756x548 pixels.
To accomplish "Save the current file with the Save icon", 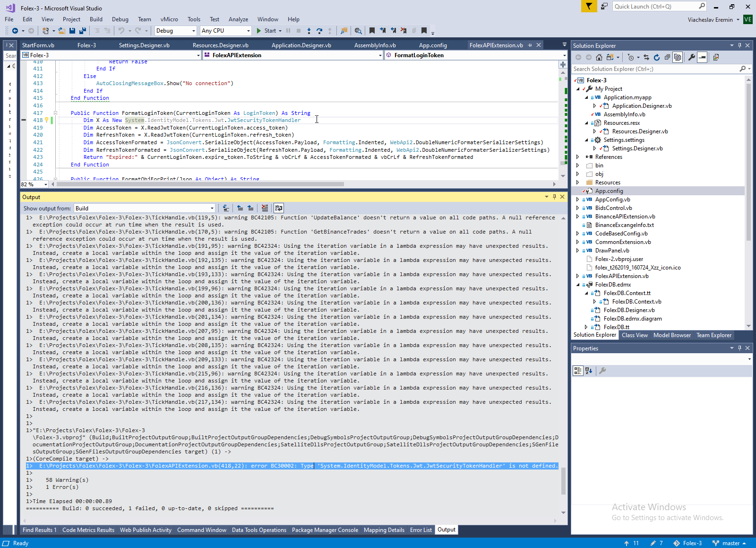I will [x=72, y=31].
